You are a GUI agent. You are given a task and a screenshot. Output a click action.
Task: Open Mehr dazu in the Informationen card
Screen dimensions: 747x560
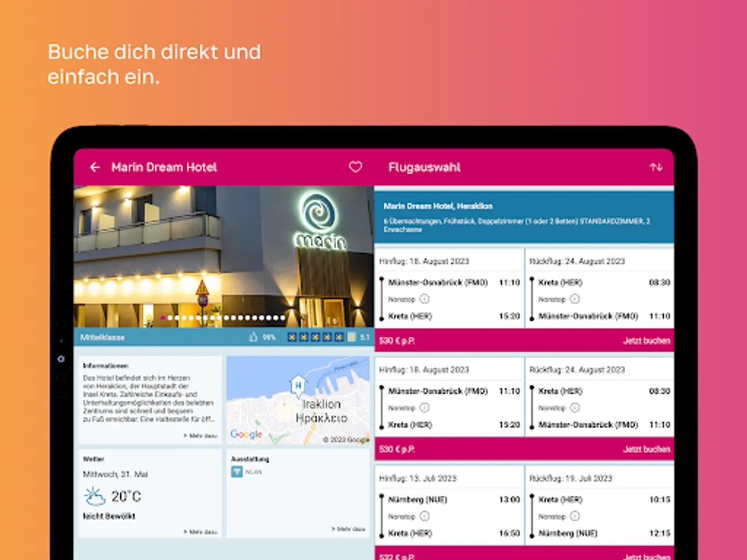click(x=200, y=436)
